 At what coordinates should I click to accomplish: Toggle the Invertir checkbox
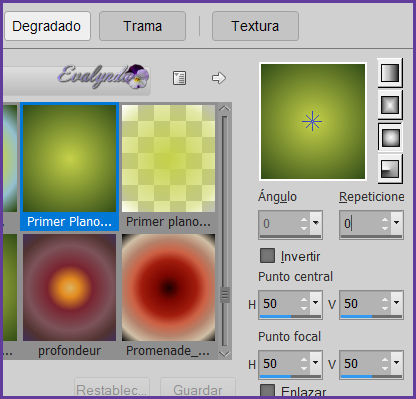(x=267, y=256)
